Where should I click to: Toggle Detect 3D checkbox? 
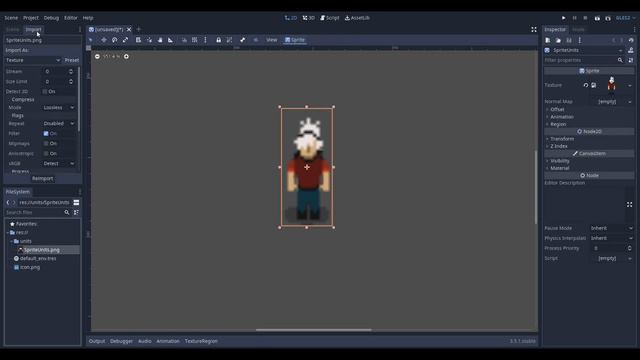point(45,91)
